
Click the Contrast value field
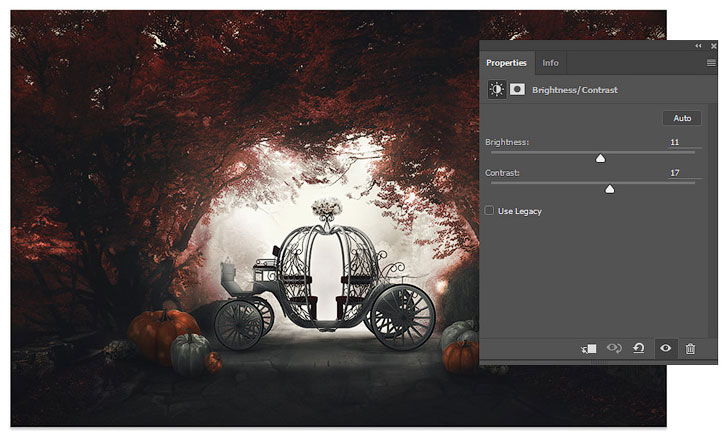click(674, 173)
